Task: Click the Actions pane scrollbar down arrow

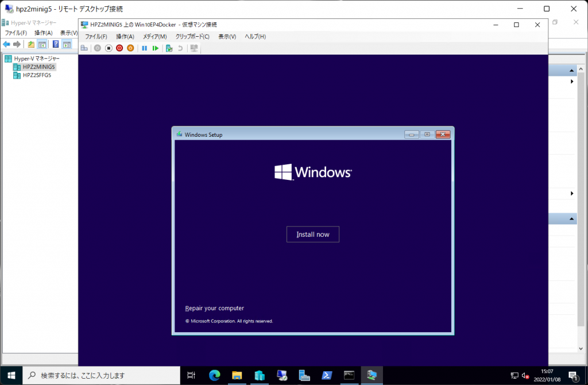Action: (581, 349)
